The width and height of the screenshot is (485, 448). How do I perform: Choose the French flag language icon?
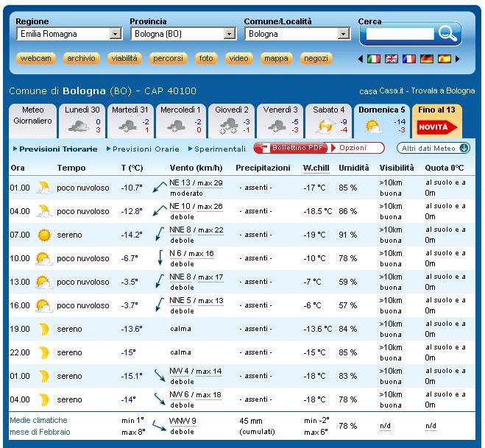click(409, 59)
